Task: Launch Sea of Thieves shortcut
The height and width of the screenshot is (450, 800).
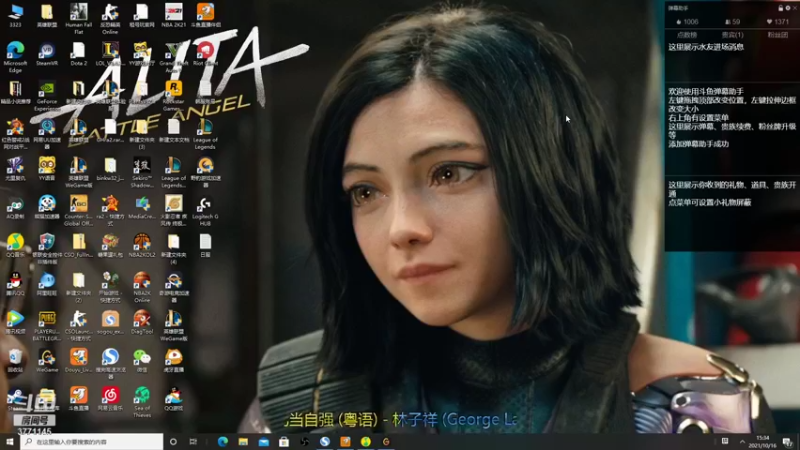Action: click(142, 402)
